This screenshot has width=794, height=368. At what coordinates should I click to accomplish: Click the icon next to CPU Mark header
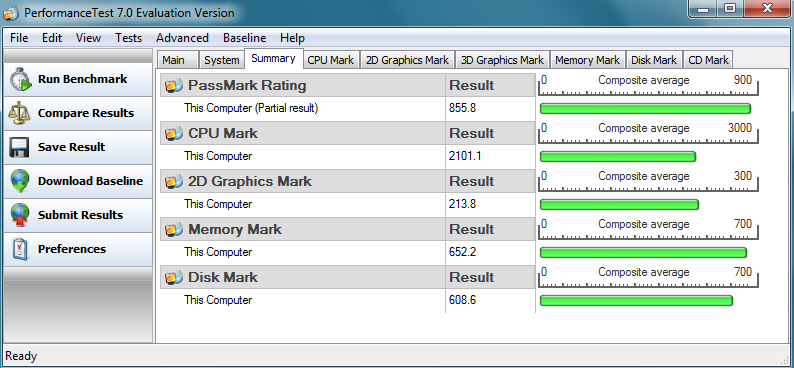coord(174,134)
